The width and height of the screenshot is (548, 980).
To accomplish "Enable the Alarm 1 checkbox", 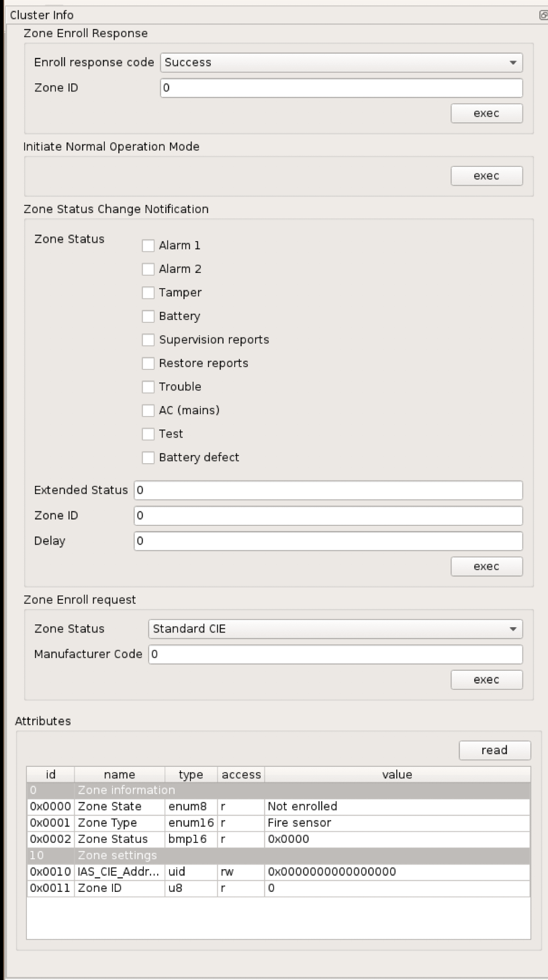I will tap(148, 245).
